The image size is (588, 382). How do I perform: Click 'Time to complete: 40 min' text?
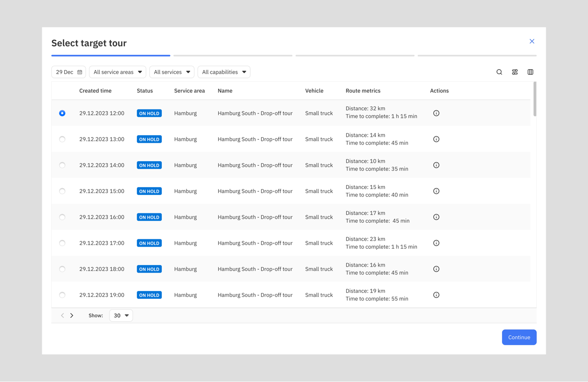click(377, 195)
